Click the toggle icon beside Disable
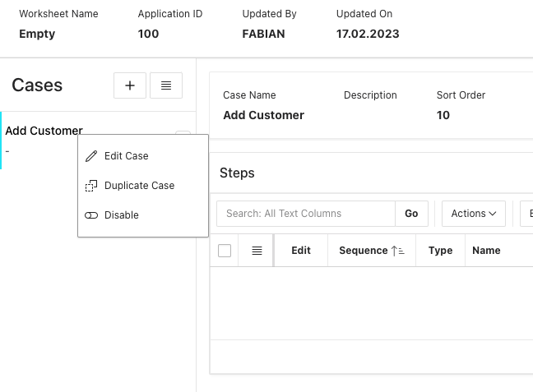This screenshot has height=392, width=533. (91, 215)
